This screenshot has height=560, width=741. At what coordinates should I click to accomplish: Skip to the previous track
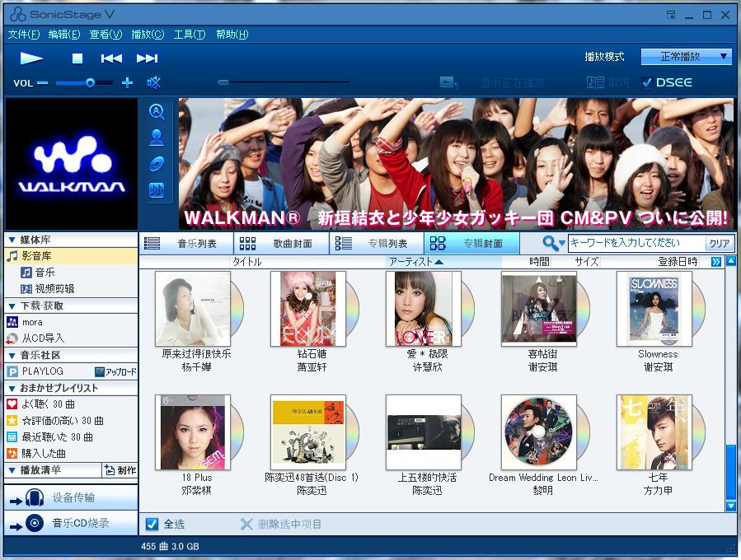pos(111,58)
